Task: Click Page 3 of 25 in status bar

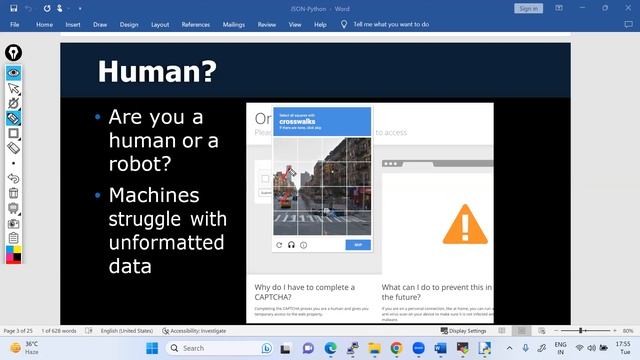Action: [18, 331]
